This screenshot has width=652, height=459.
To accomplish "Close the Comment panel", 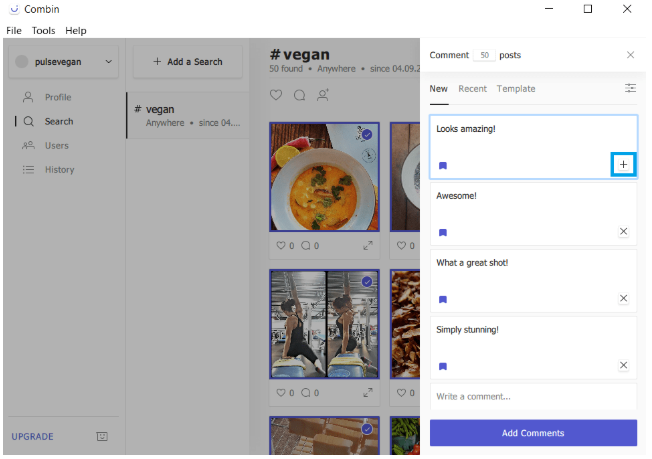I will tap(630, 55).
